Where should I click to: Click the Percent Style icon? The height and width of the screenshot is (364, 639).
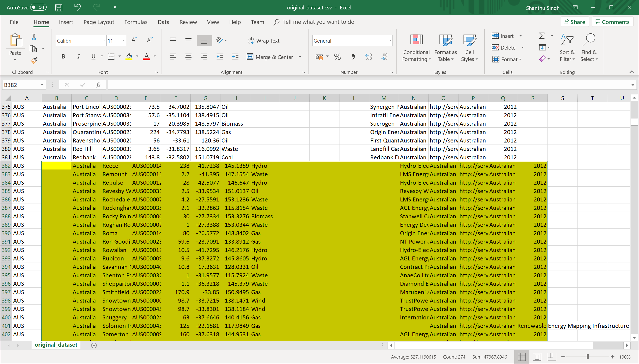tap(337, 57)
